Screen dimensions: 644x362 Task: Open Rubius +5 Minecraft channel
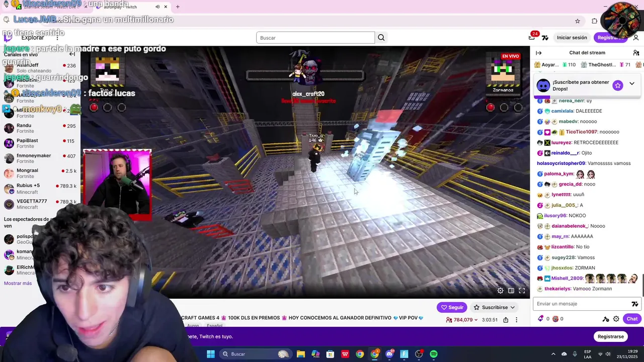[x=39, y=189]
